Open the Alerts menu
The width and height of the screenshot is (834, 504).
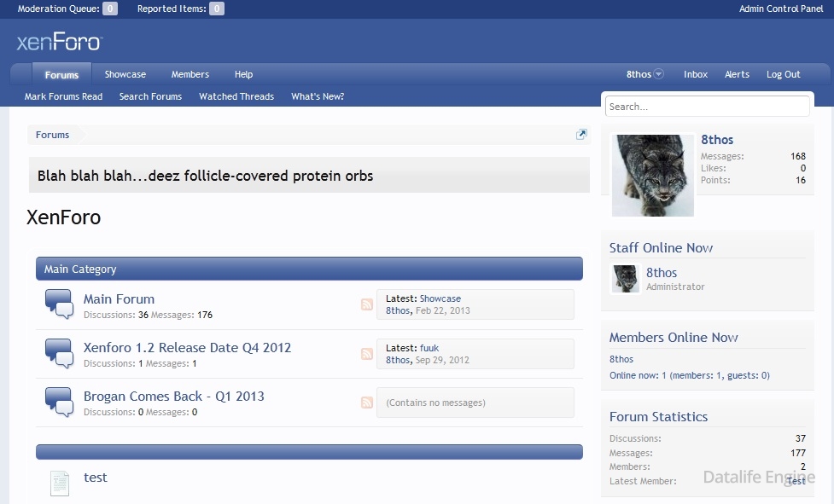pyautogui.click(x=737, y=74)
